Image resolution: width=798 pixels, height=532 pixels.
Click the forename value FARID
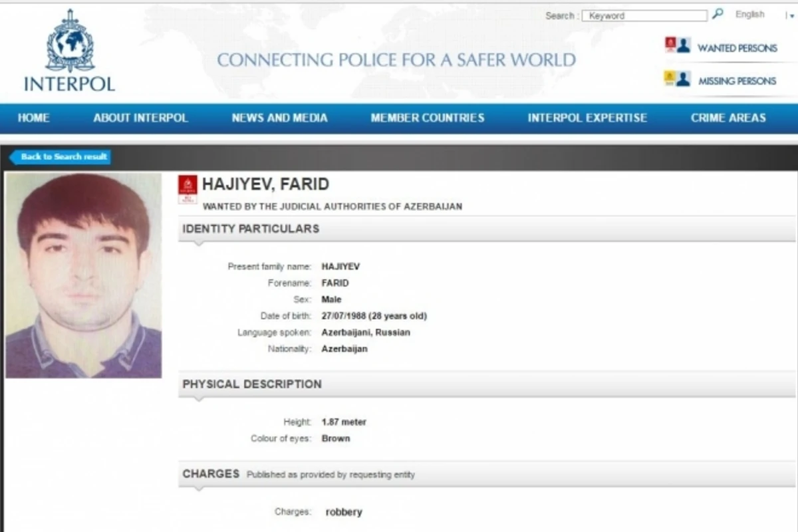point(335,283)
